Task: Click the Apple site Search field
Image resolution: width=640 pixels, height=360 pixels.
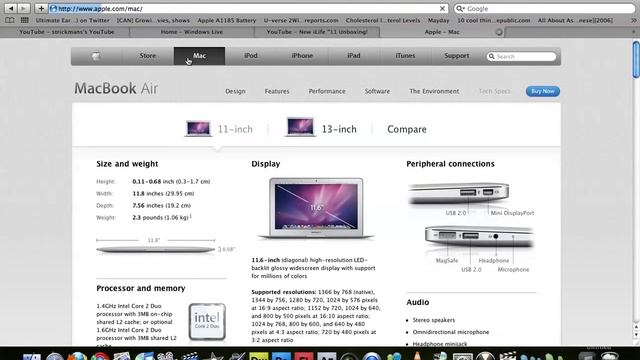Action: tap(522, 56)
